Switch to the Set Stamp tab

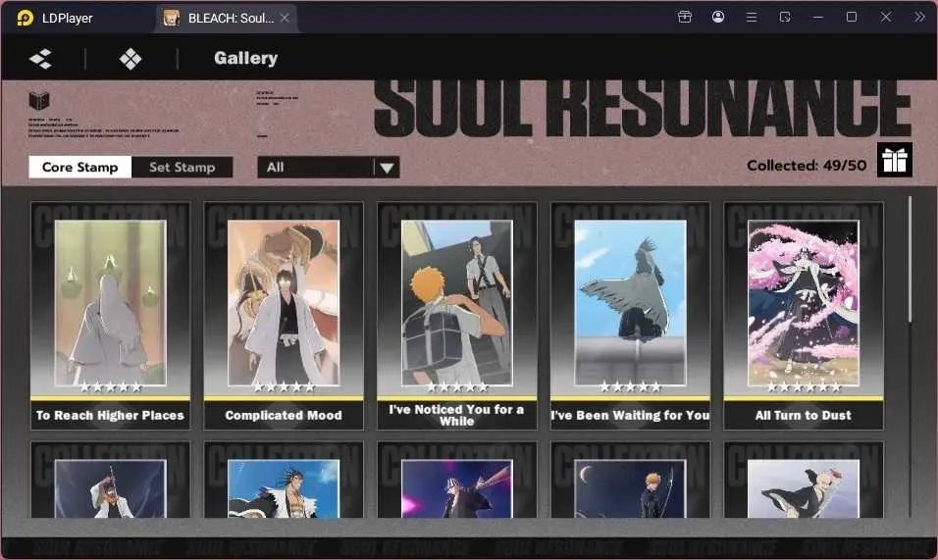(182, 168)
